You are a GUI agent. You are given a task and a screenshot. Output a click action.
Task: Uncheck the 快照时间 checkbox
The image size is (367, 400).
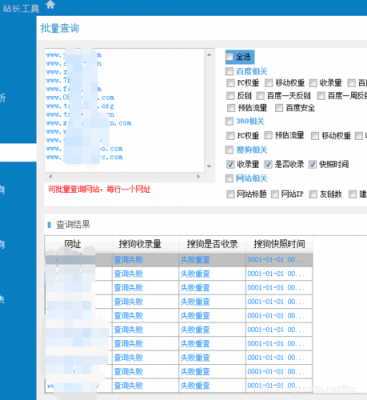point(312,164)
